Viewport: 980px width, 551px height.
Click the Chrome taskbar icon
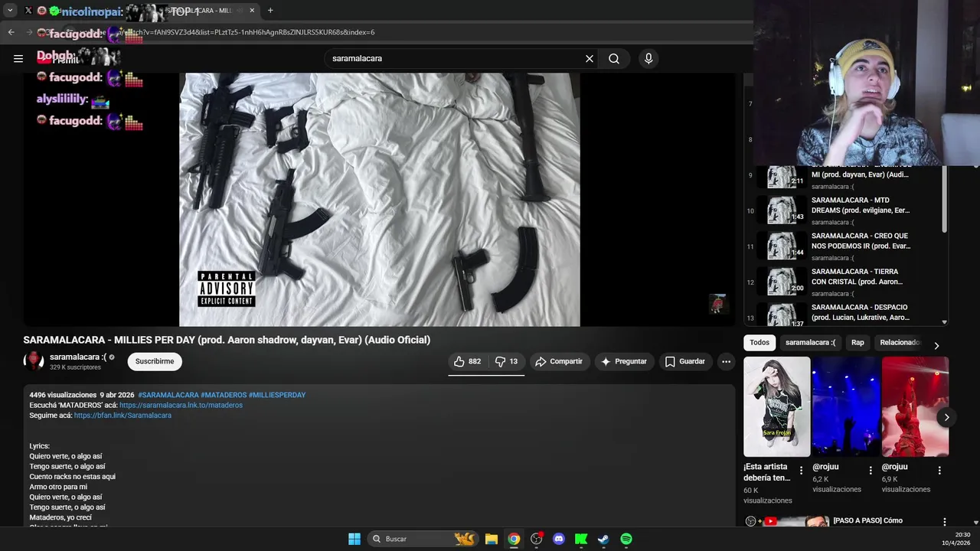(x=514, y=539)
